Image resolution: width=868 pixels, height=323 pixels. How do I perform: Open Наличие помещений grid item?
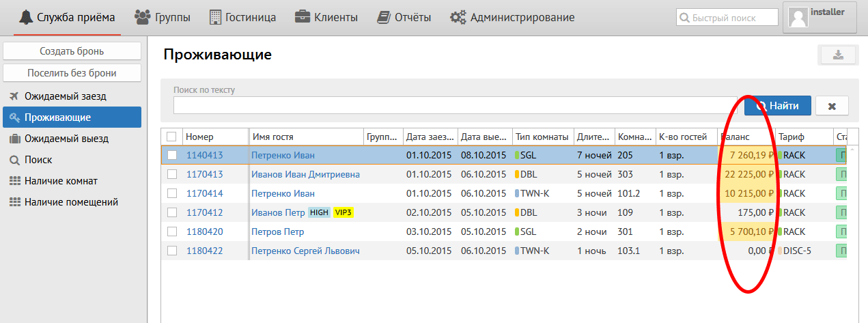coord(71,202)
